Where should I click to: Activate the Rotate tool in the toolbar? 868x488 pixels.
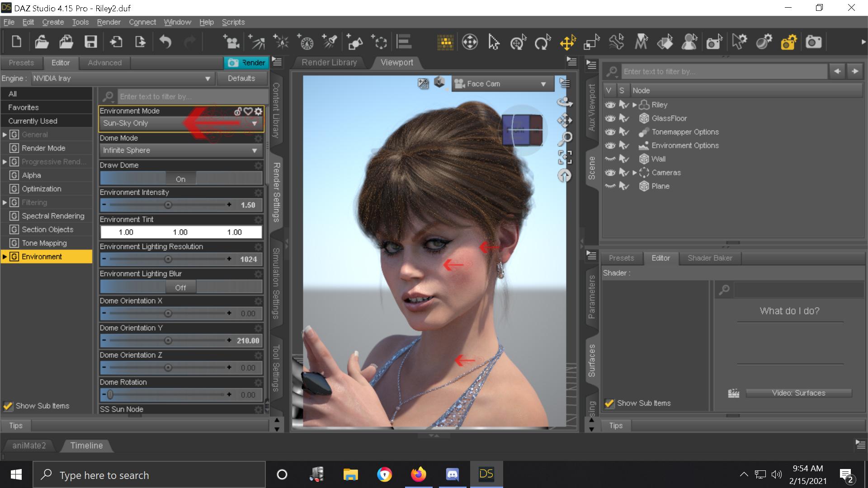pyautogui.click(x=543, y=42)
